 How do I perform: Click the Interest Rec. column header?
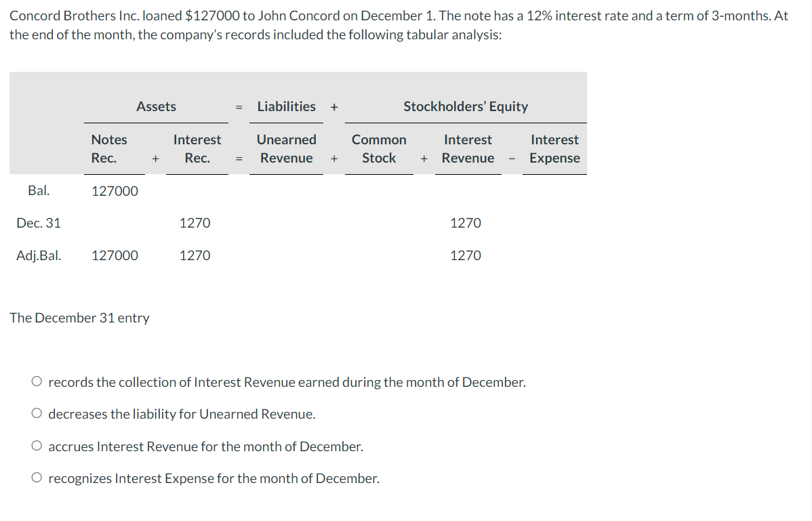pos(197,148)
